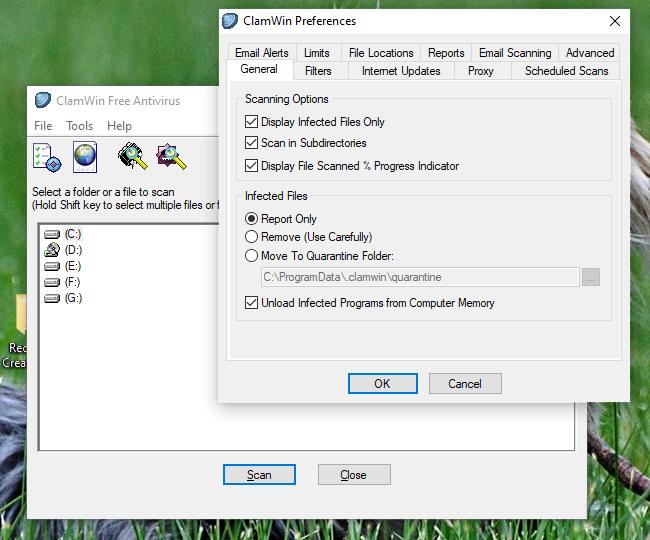Select the (G:) label in drive list
The image size is (650, 540).
73,298
